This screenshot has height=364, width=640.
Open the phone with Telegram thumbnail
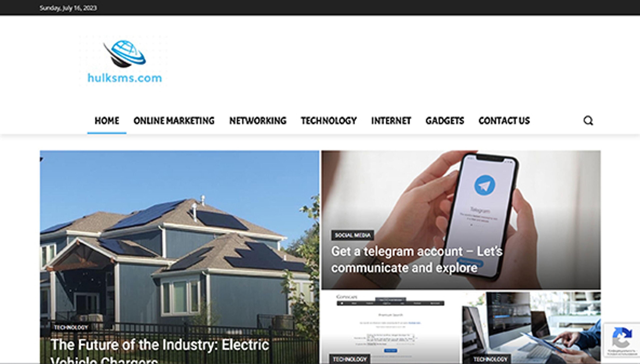click(461, 220)
